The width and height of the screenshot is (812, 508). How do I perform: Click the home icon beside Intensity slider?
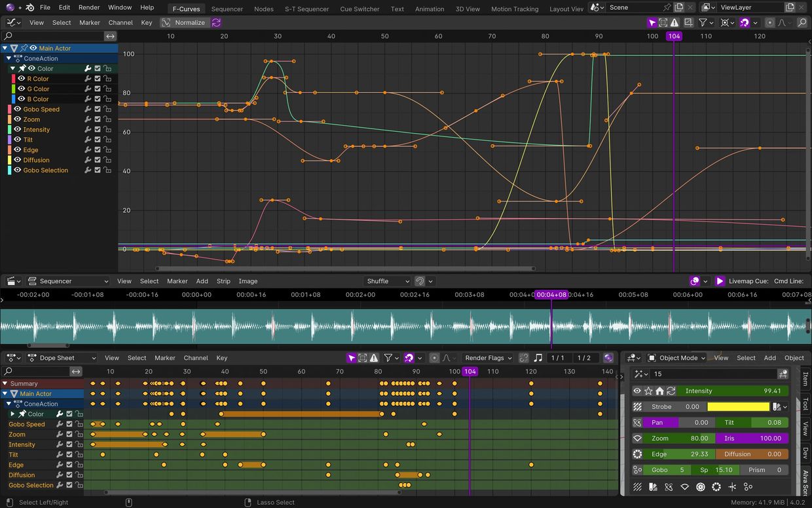(x=659, y=391)
